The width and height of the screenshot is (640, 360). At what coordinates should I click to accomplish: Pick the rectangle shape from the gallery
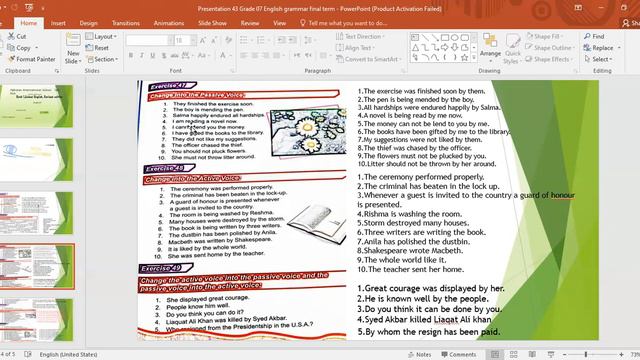pyautogui.click(x=445, y=38)
